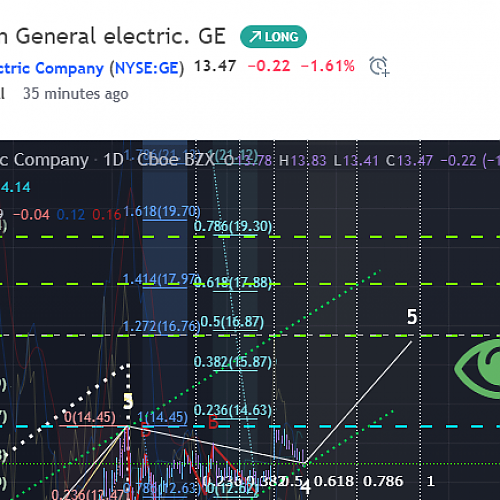Click the 35 minutes ago timestamp
The image size is (500, 500).
pos(76,94)
